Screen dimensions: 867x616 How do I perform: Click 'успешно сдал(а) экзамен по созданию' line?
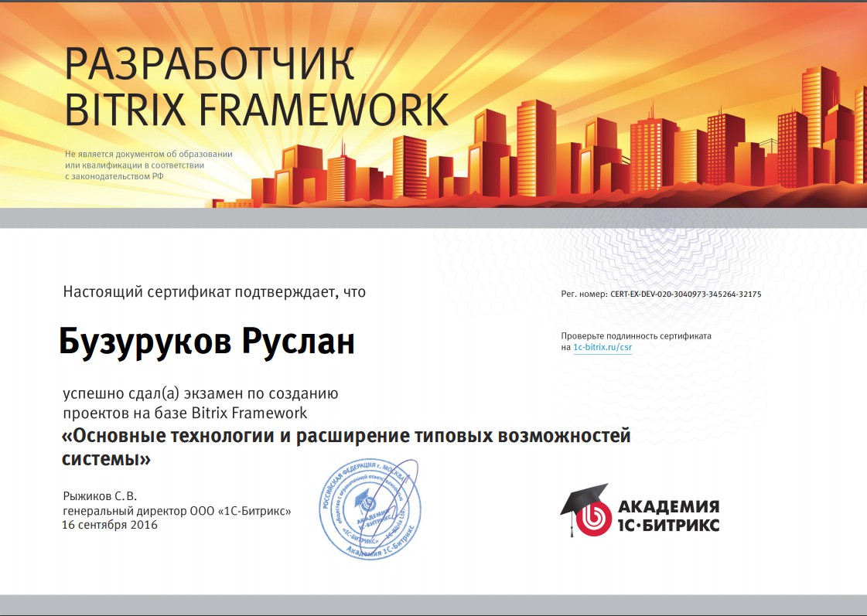click(x=200, y=394)
